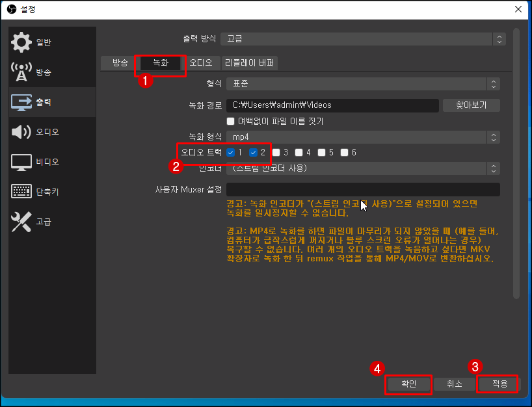
Task: Open Advanced settings tools icon (고급)
Action: (x=21, y=222)
